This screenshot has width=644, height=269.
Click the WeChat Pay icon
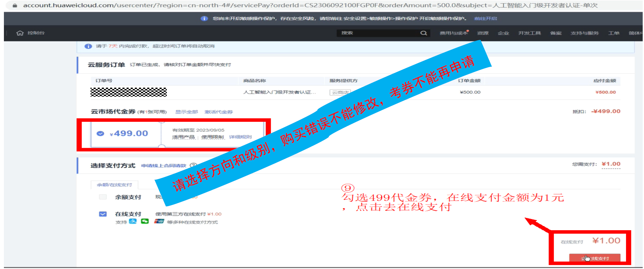coord(145,221)
